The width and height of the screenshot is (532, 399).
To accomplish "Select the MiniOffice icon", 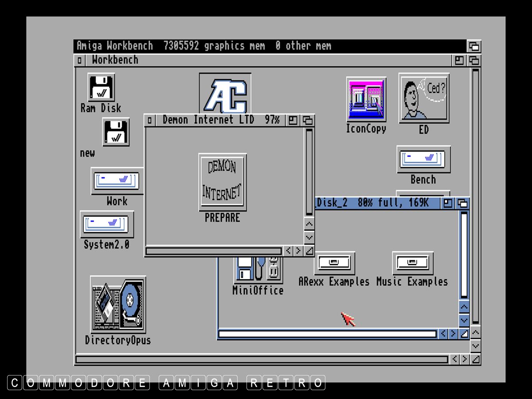I will point(258,270).
